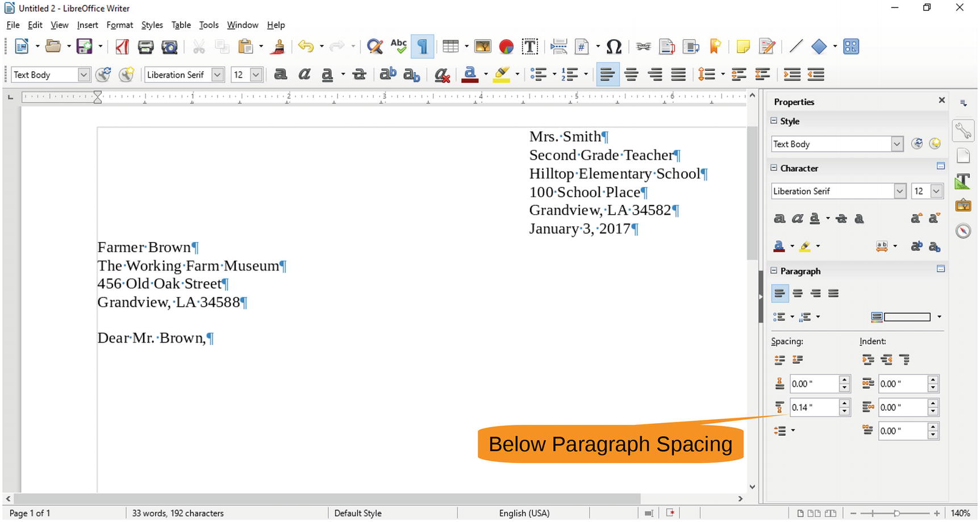Select the Line drawing tool
The height and width of the screenshot is (522, 980).
tap(796, 47)
